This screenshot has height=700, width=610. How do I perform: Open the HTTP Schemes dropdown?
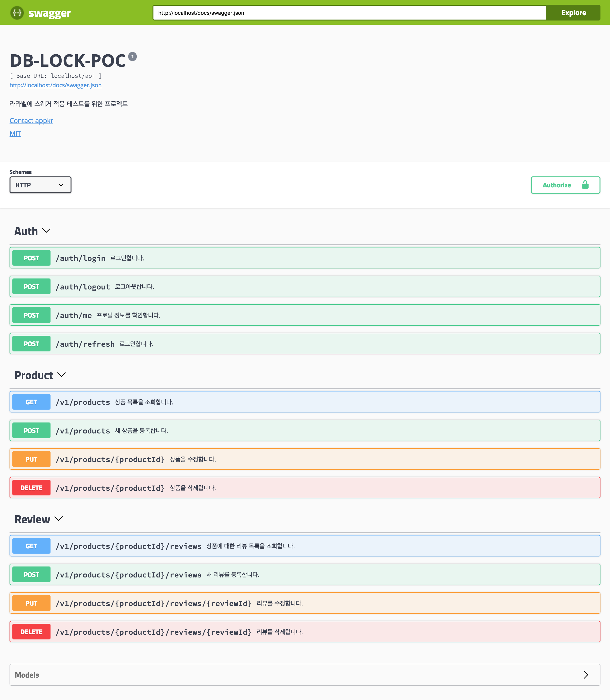[x=40, y=185]
